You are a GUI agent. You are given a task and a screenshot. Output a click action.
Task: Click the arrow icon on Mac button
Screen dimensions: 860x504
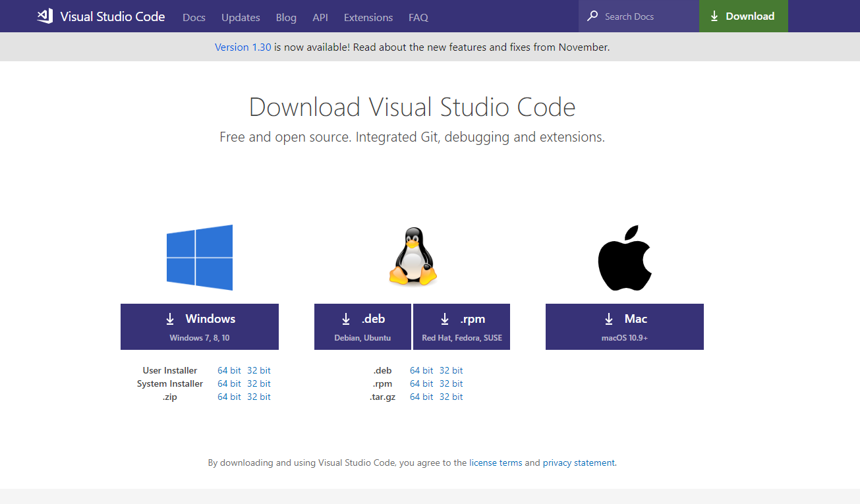[609, 319]
